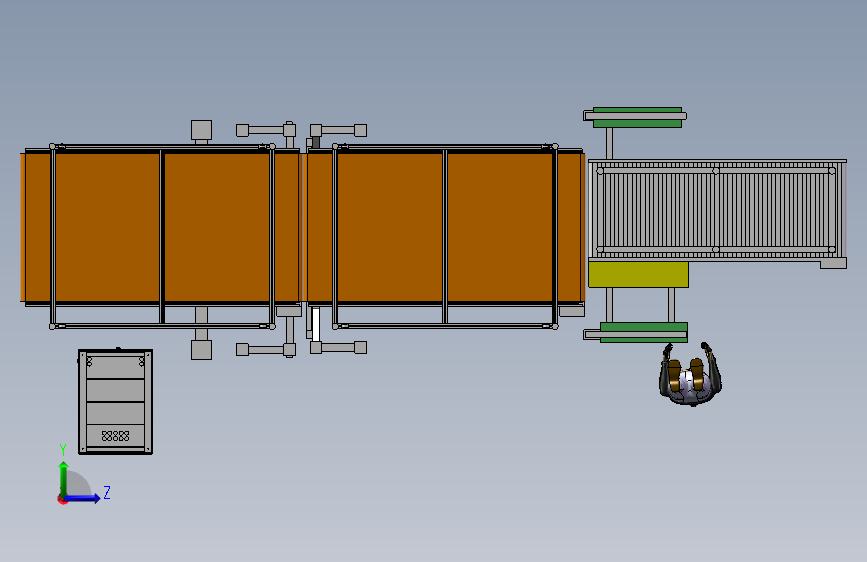Select the gray motor box above left conveyor
867x562 pixels.
point(201,130)
